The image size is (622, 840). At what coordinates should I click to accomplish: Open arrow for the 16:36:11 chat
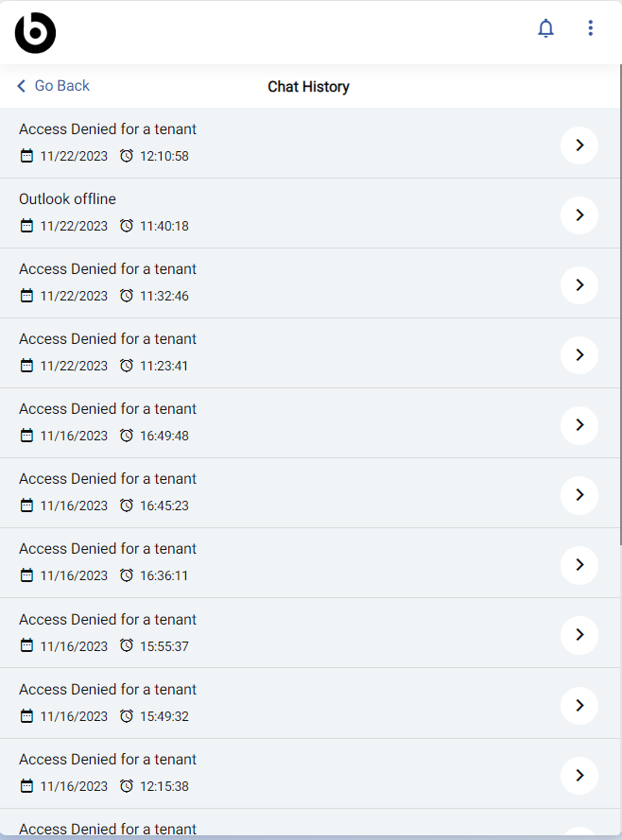[x=579, y=565]
